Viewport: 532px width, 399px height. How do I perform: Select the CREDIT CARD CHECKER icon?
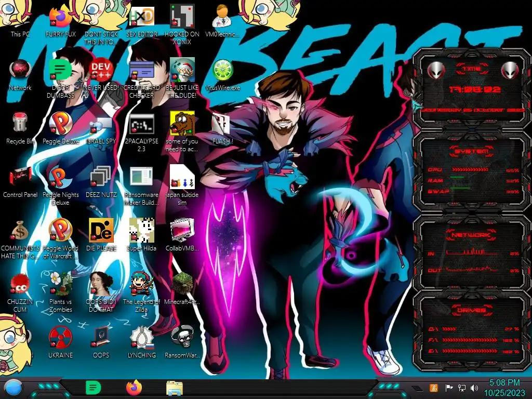click(x=141, y=79)
